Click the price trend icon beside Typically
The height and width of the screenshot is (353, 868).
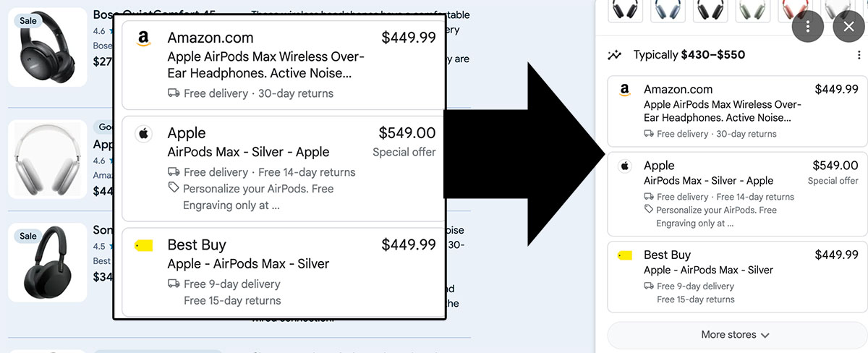[615, 55]
